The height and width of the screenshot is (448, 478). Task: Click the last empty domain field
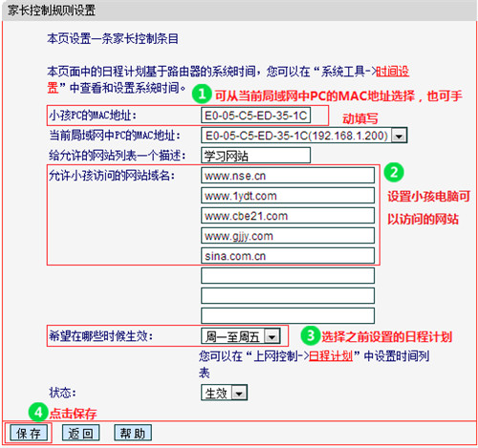pos(288,316)
